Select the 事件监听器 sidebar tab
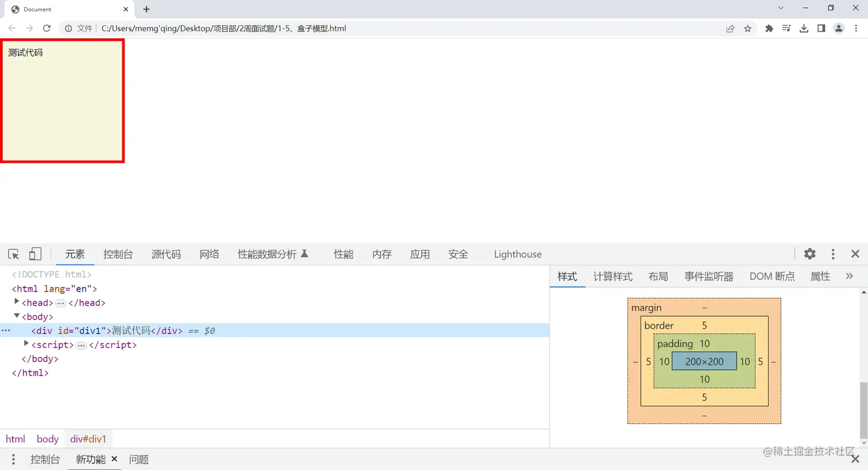868x470 pixels. [x=709, y=277]
